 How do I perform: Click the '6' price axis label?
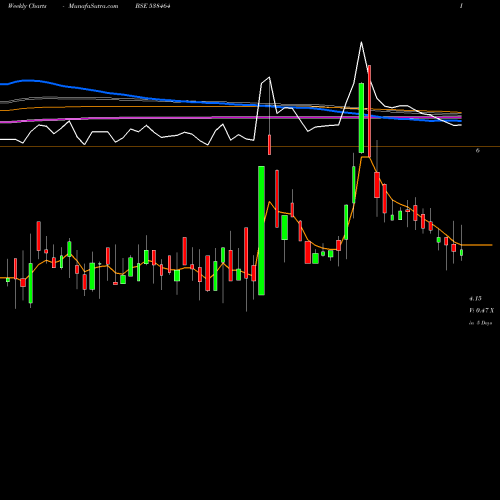[478, 151]
